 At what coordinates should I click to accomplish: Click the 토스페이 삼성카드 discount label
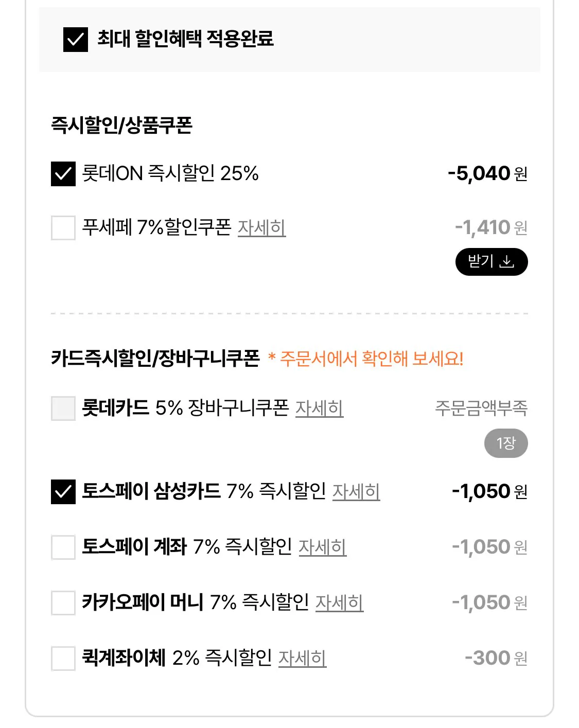pyautogui.click(x=203, y=491)
